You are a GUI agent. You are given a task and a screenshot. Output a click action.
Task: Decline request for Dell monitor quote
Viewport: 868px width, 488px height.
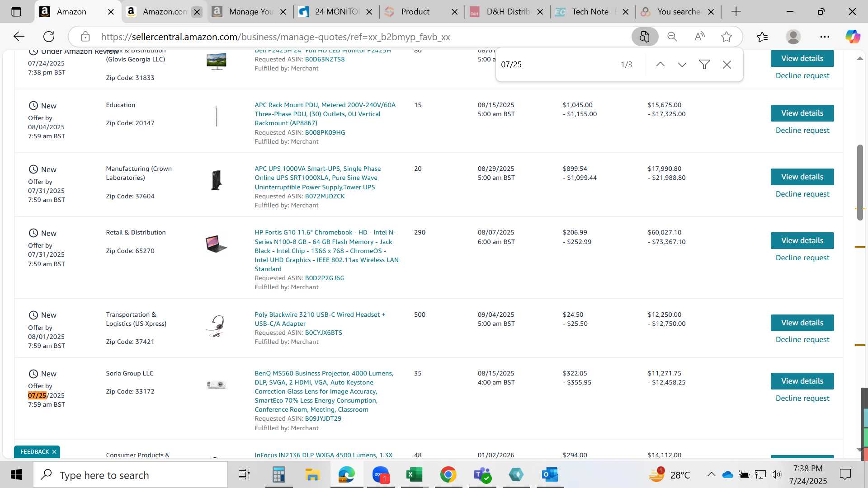802,75
